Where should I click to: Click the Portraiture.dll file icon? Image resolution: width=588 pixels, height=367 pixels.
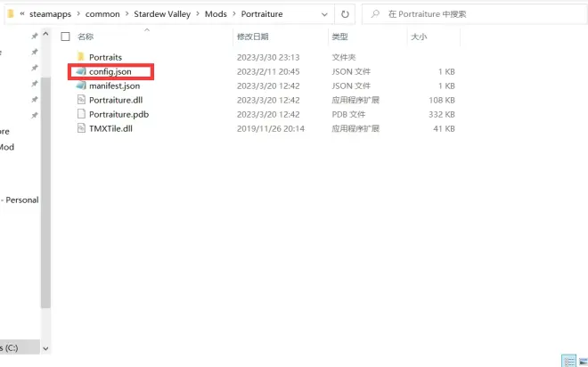(x=80, y=100)
